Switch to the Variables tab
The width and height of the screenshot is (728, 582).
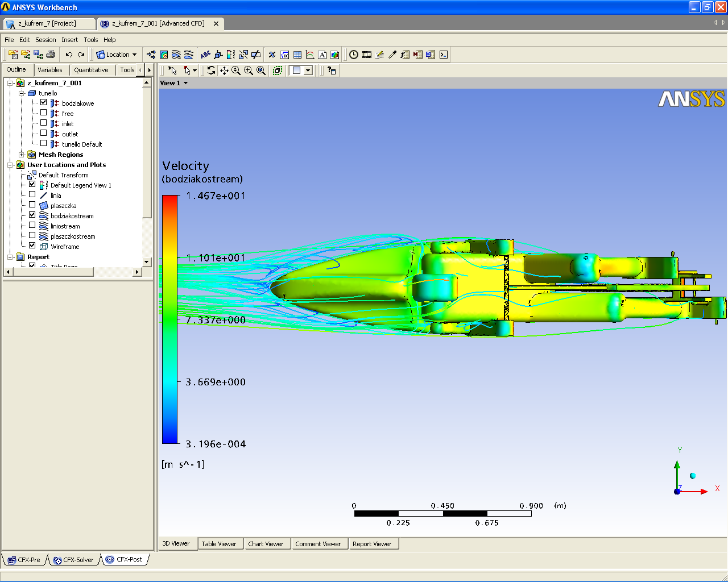coord(50,70)
